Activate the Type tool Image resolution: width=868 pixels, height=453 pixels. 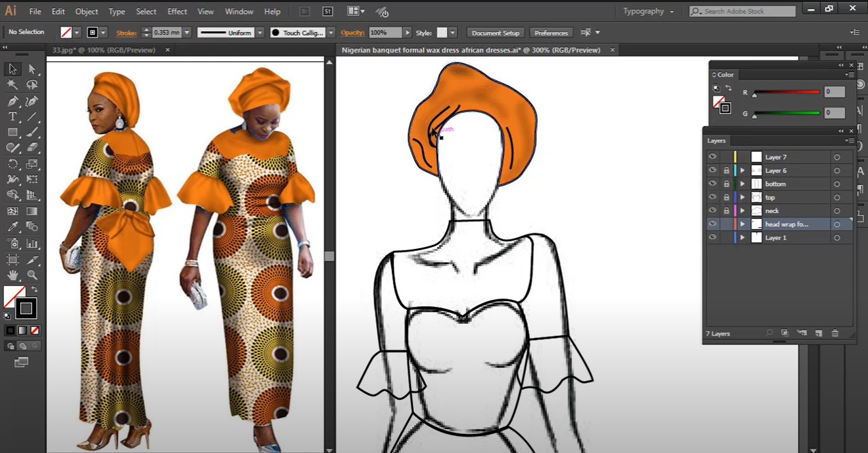(x=12, y=117)
